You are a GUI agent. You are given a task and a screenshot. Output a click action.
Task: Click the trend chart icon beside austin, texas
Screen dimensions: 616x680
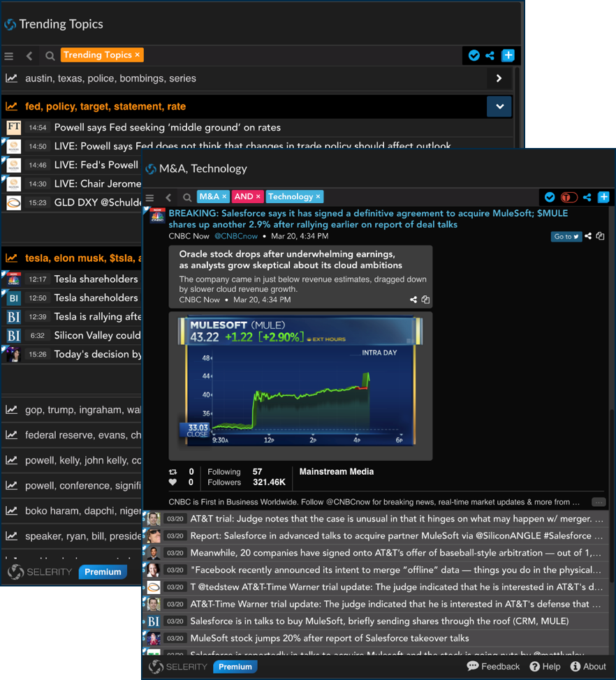click(x=12, y=78)
